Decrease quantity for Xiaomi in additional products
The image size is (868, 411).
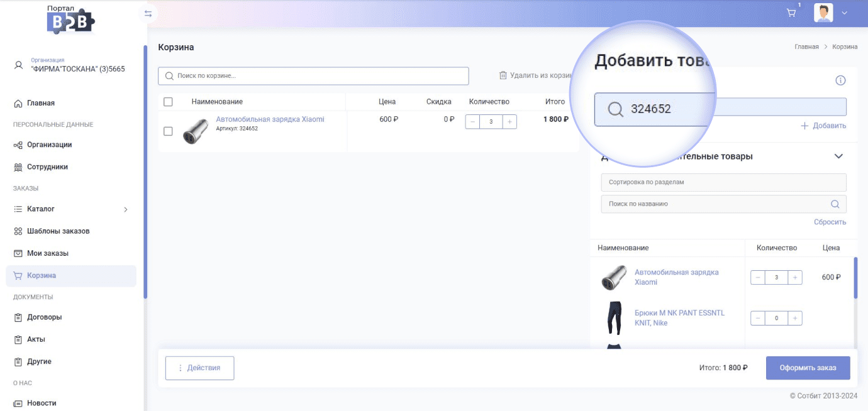[x=758, y=277]
